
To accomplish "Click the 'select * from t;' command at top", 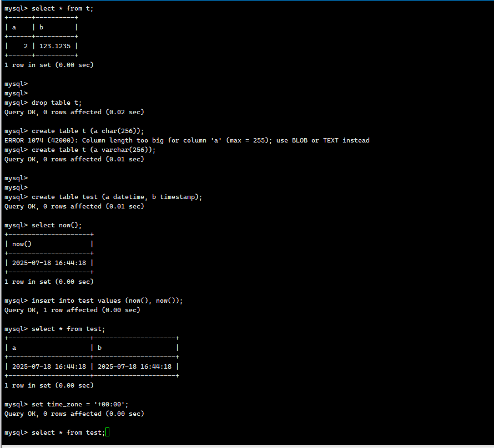I will pyautogui.click(x=62, y=8).
